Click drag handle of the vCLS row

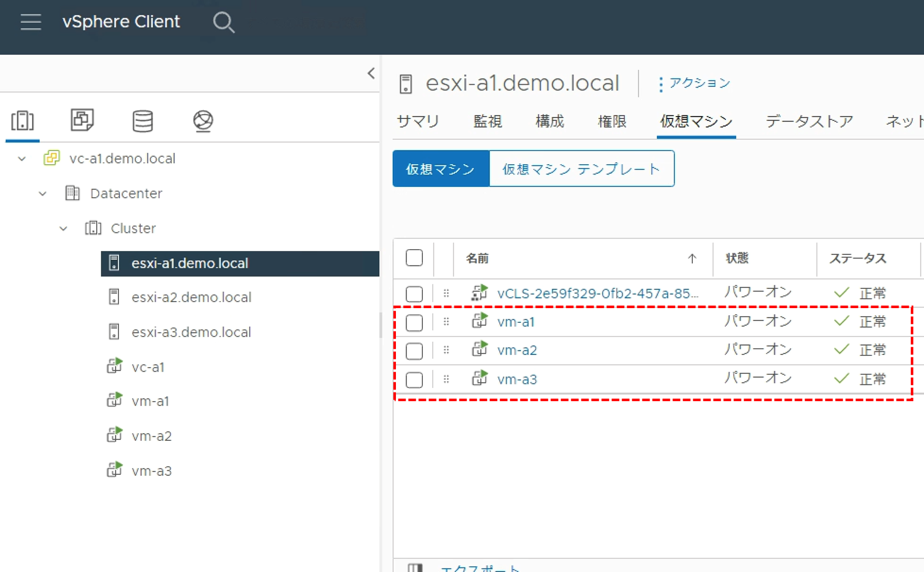click(446, 293)
